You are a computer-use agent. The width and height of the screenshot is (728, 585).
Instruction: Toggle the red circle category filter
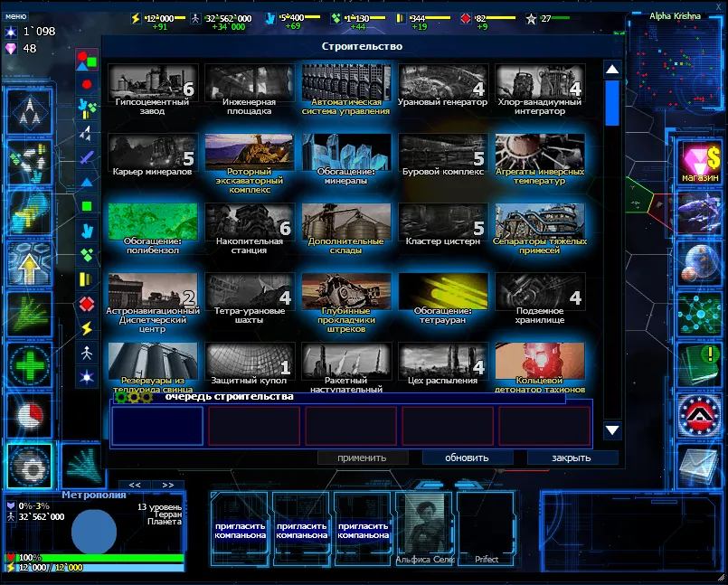[x=87, y=84]
